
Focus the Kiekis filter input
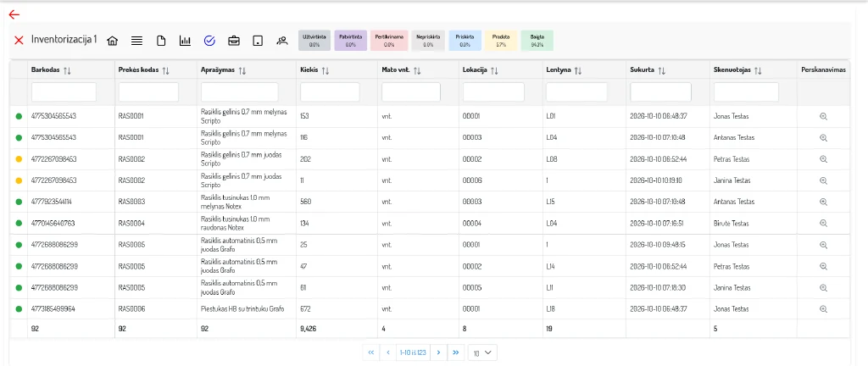click(x=330, y=91)
